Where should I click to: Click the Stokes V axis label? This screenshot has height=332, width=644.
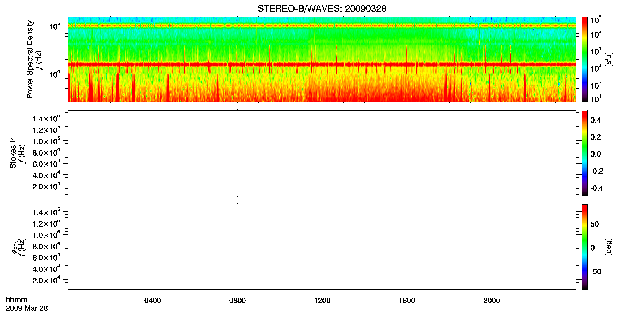pos(13,153)
